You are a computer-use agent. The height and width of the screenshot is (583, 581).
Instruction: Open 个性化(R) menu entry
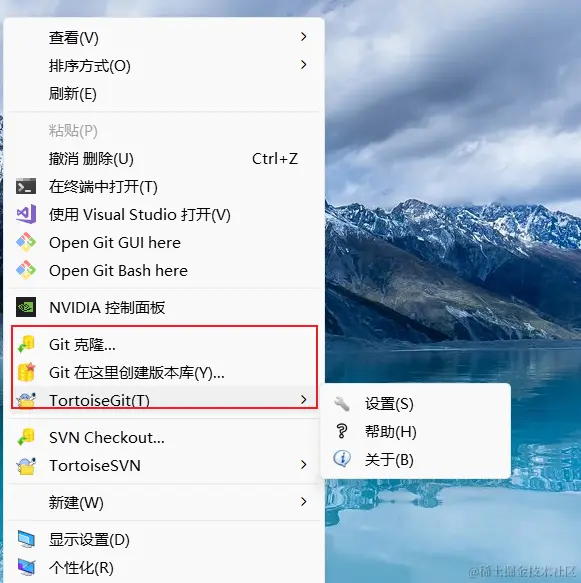(x=164, y=567)
